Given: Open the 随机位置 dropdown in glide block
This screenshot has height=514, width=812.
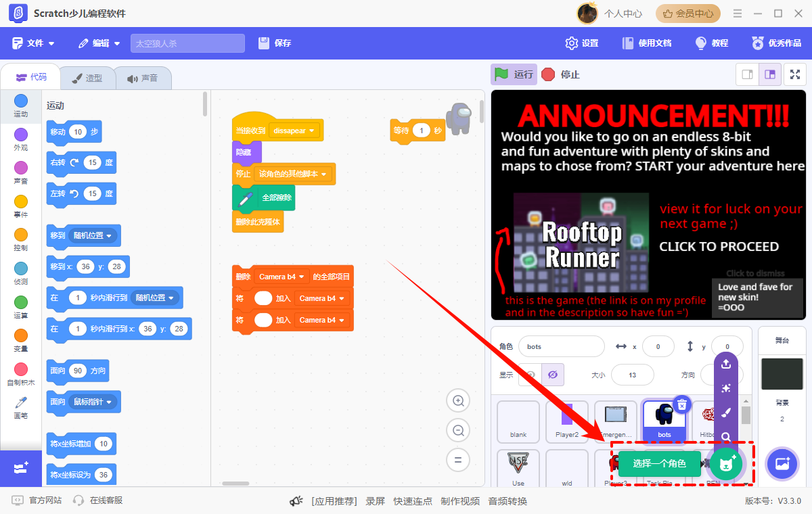Looking at the screenshot, I should [155, 298].
